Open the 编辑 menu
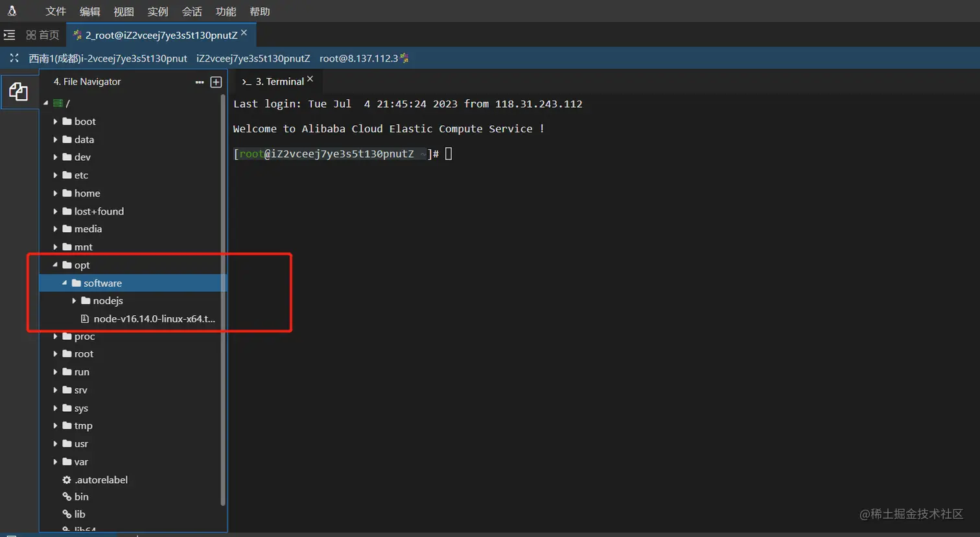Viewport: 980px width, 537px height. coord(90,12)
